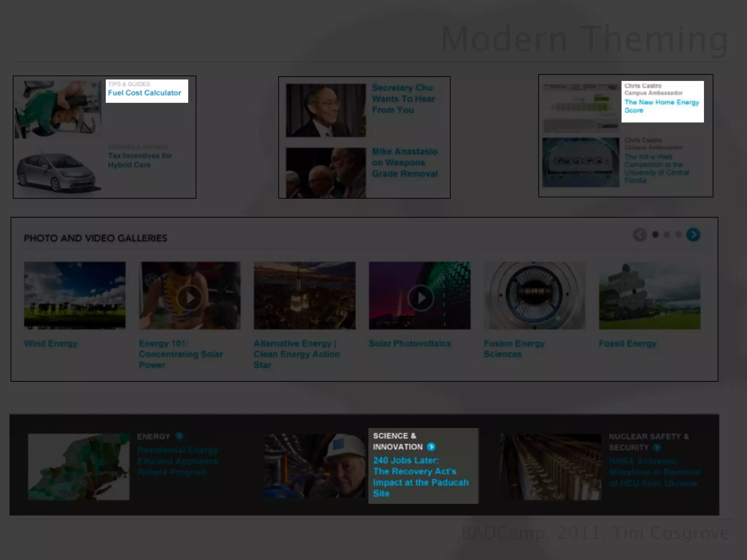Open the Fusion Energy Sciences thumbnail
This screenshot has width=747, height=560.
tap(534, 295)
